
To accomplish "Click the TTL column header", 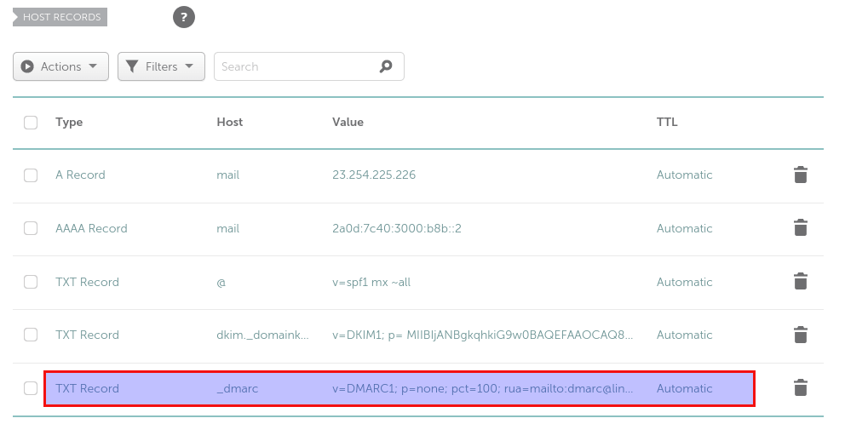I will pyautogui.click(x=667, y=122).
